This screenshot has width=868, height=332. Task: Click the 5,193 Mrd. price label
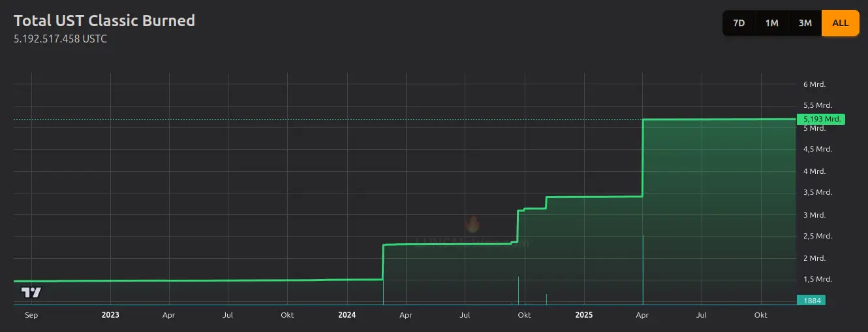(x=821, y=119)
